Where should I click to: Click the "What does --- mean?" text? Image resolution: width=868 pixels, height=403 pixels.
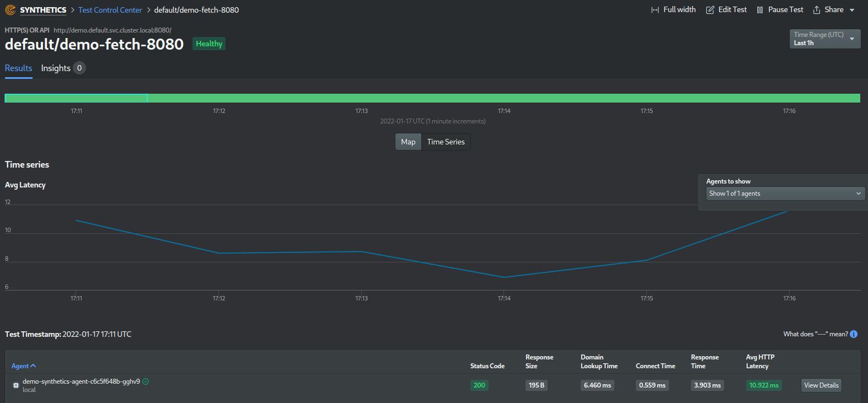816,334
